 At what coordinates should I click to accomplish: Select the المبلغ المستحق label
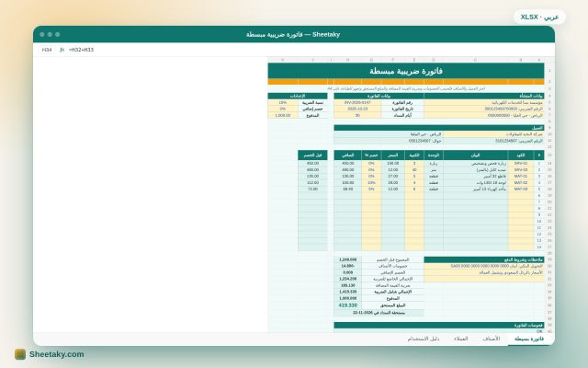[x=392, y=305]
